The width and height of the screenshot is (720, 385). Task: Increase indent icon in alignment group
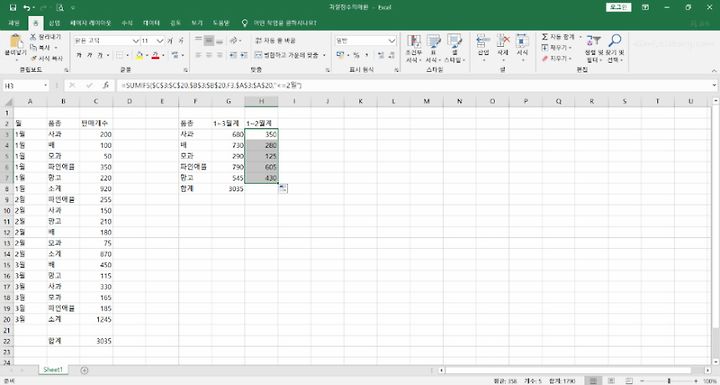(244, 55)
